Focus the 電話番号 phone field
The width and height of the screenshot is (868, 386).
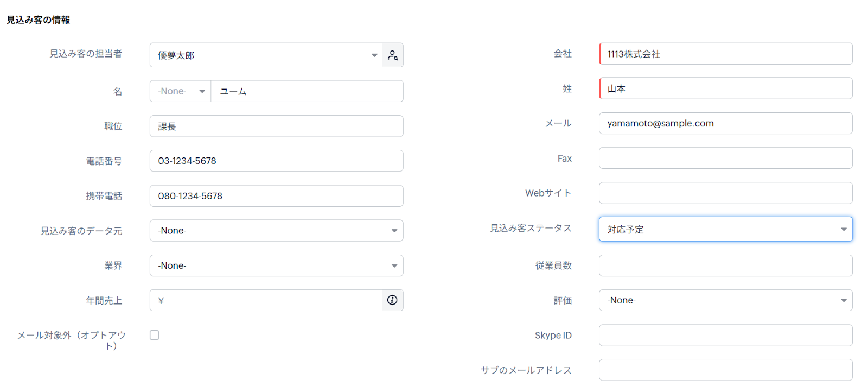276,161
